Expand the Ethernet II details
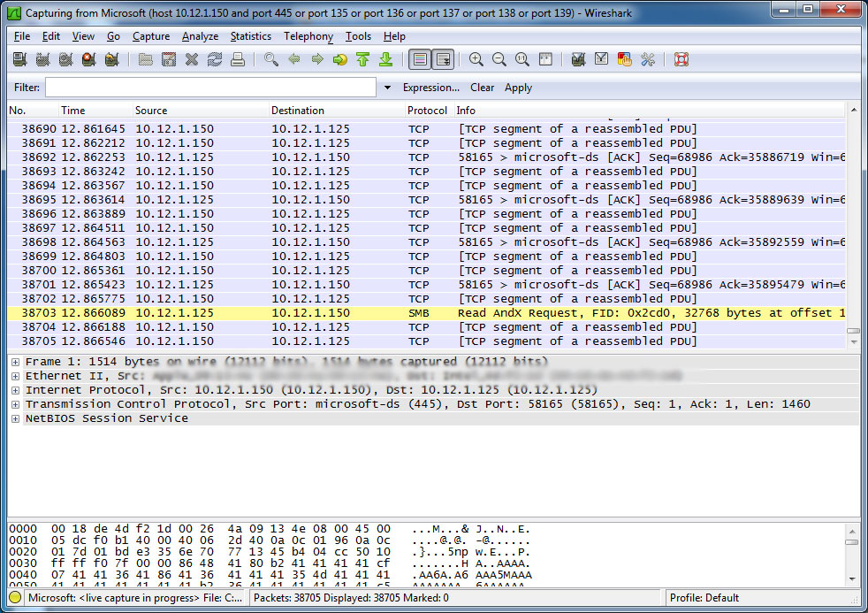 point(16,376)
